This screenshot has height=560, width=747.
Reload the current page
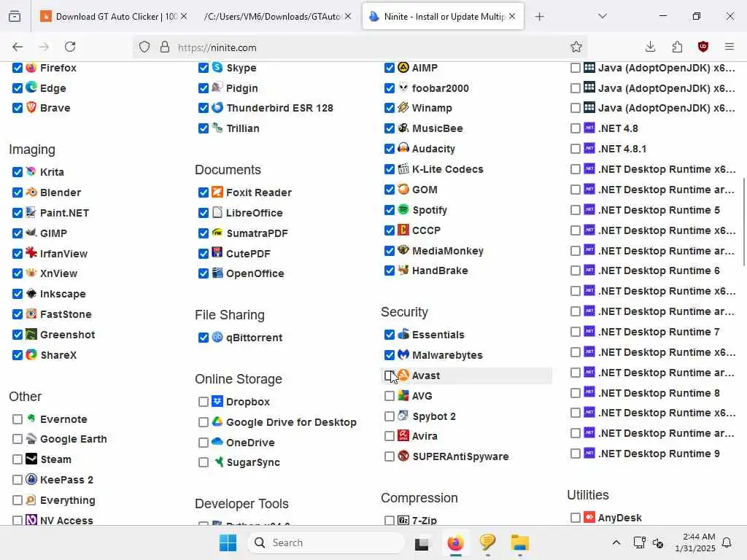[70, 47]
